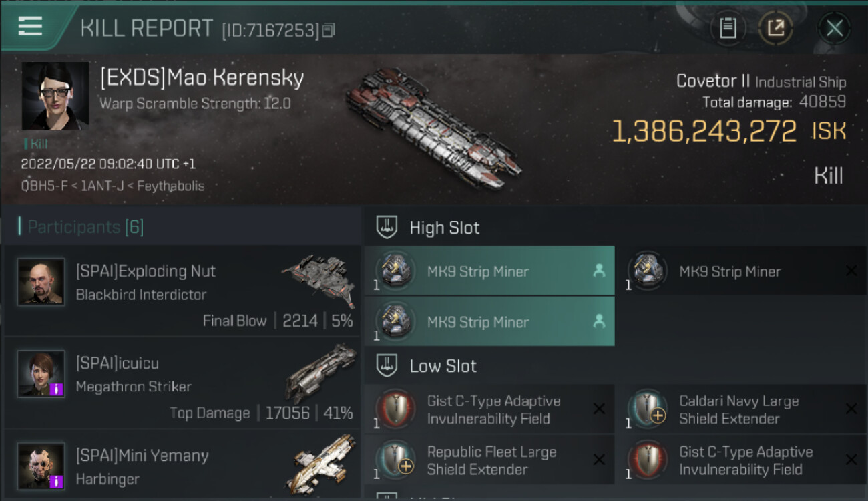Select the Covetor II ship image
The height and width of the screenshot is (501, 868).
tap(433, 127)
